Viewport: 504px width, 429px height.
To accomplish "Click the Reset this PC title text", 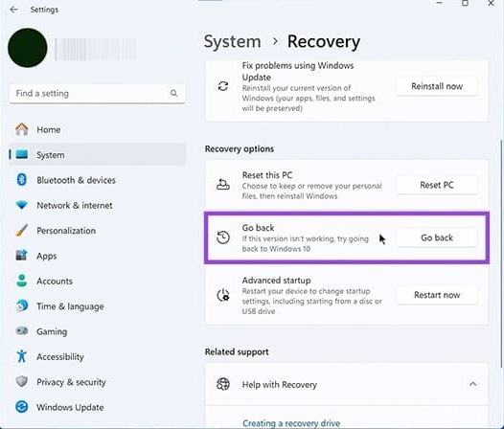I will 267,175.
